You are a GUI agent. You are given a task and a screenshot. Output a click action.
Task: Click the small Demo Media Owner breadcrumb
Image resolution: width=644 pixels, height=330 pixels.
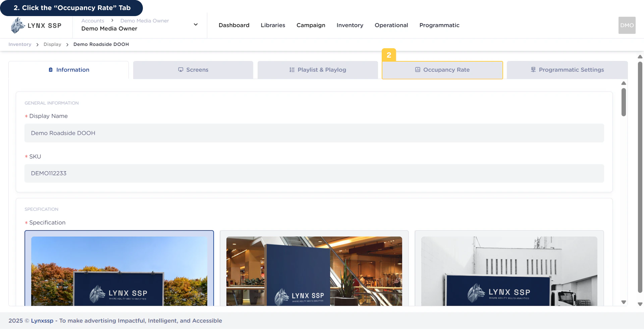[x=145, y=21]
